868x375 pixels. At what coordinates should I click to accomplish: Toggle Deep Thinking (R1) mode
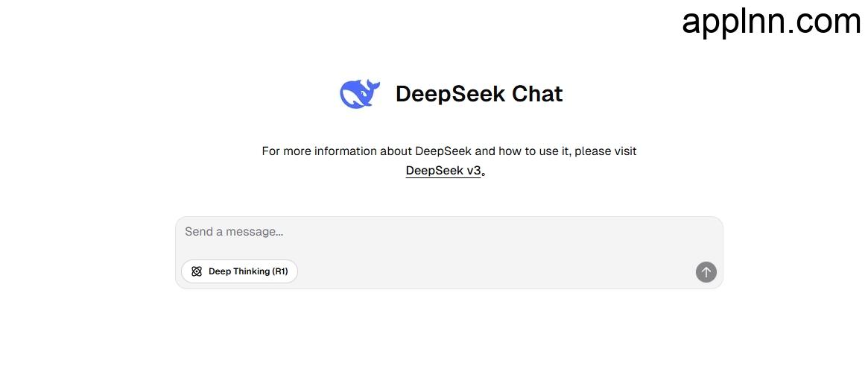pos(239,271)
